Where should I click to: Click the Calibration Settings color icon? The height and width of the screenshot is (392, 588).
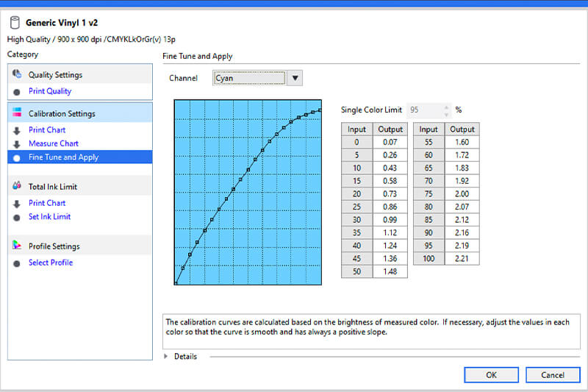tap(17, 113)
